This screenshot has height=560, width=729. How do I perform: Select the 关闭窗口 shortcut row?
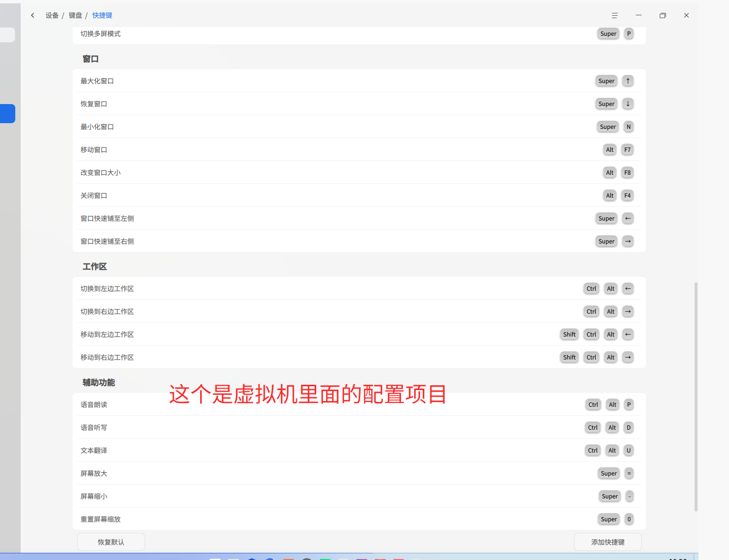359,195
